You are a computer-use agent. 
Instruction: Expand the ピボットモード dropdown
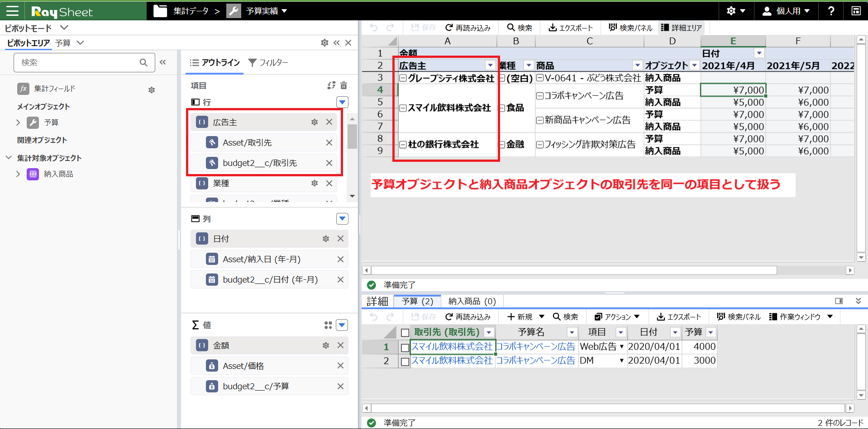(x=64, y=28)
